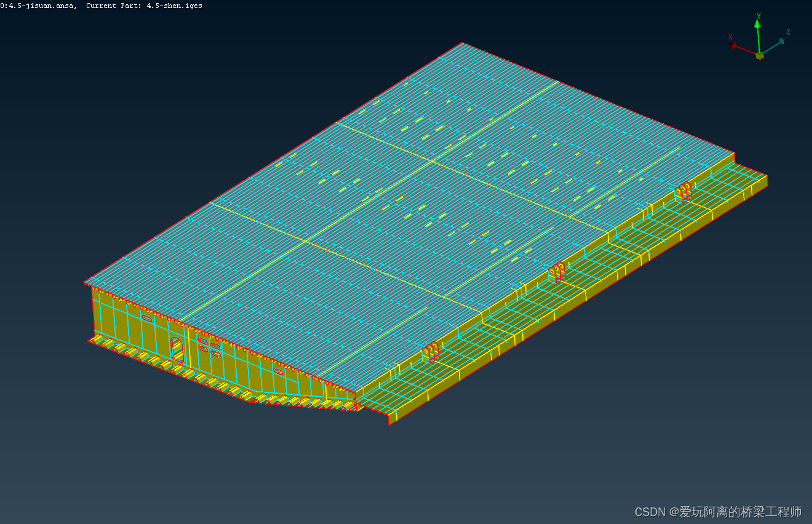Select the oval hole near tapered diaphragm end
Screen dimensions: 812x524
click(279, 371)
